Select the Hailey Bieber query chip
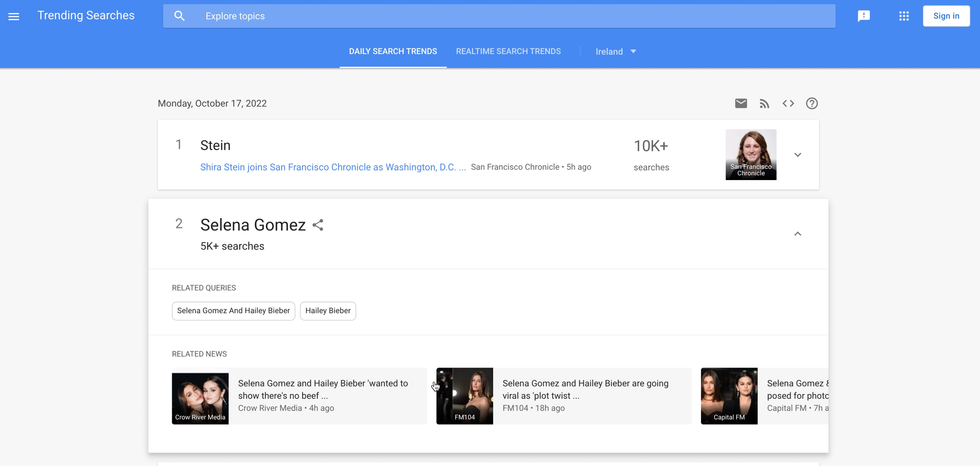Screen dimensions: 980x466 pos(328,311)
